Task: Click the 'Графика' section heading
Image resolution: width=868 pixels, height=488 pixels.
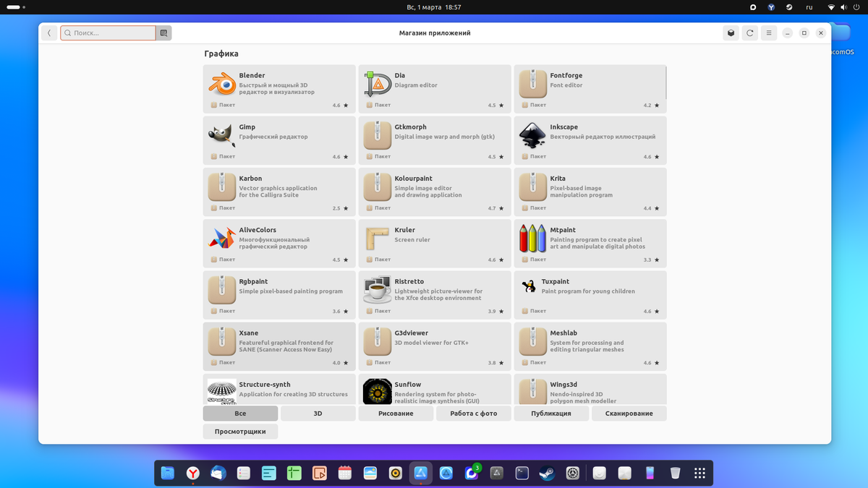Action: [x=221, y=53]
